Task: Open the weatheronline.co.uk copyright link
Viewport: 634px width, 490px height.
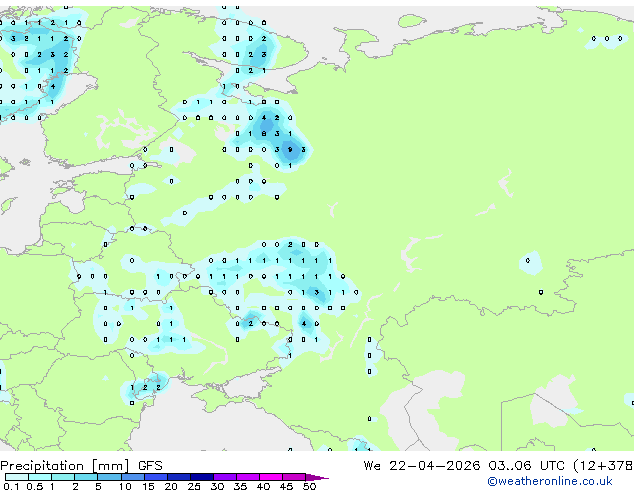Action: coord(550,481)
